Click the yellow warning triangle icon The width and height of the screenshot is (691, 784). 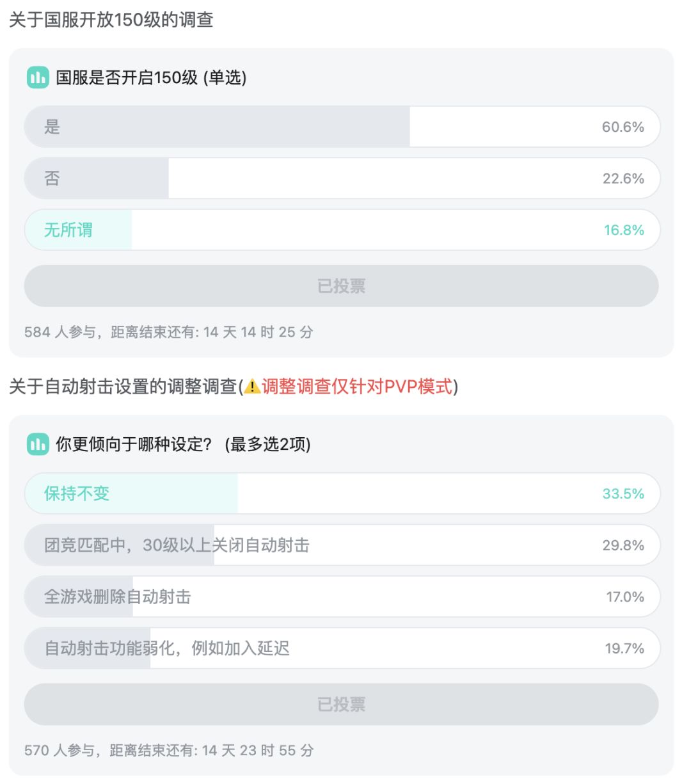tap(252, 387)
